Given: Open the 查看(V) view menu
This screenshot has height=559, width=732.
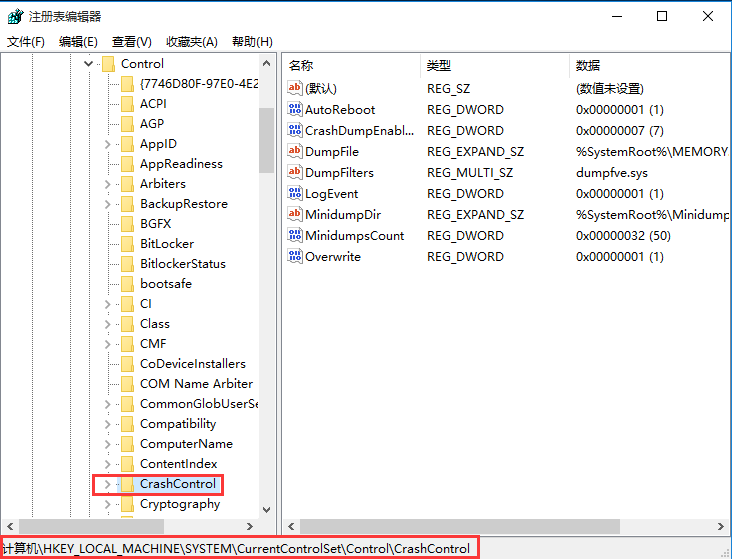Looking at the screenshot, I should click(131, 41).
